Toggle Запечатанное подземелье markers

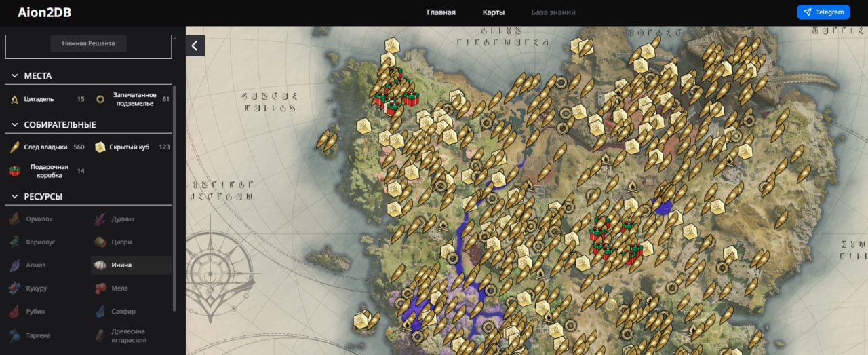click(x=131, y=99)
